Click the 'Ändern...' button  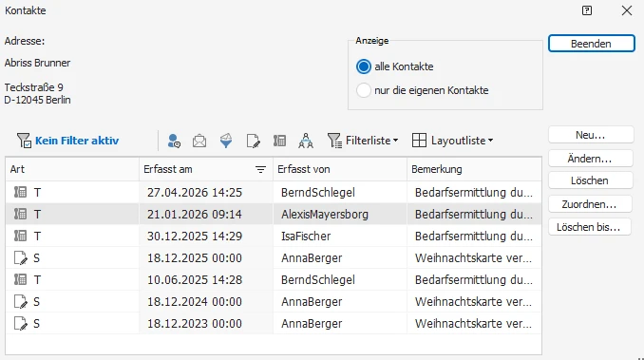tap(590, 159)
